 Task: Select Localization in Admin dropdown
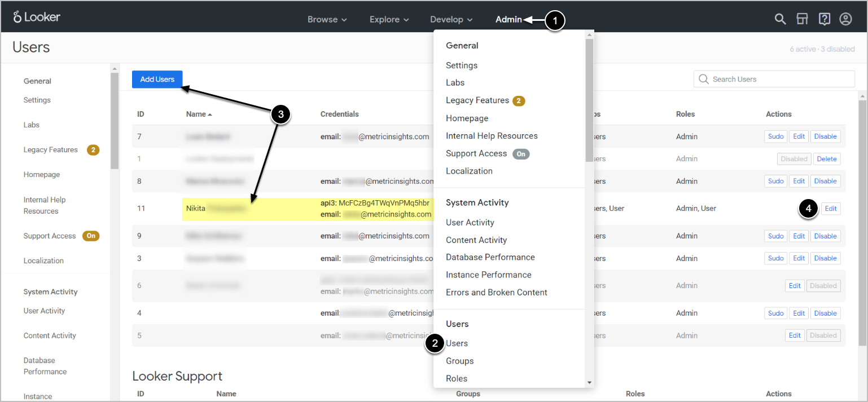[x=469, y=171]
